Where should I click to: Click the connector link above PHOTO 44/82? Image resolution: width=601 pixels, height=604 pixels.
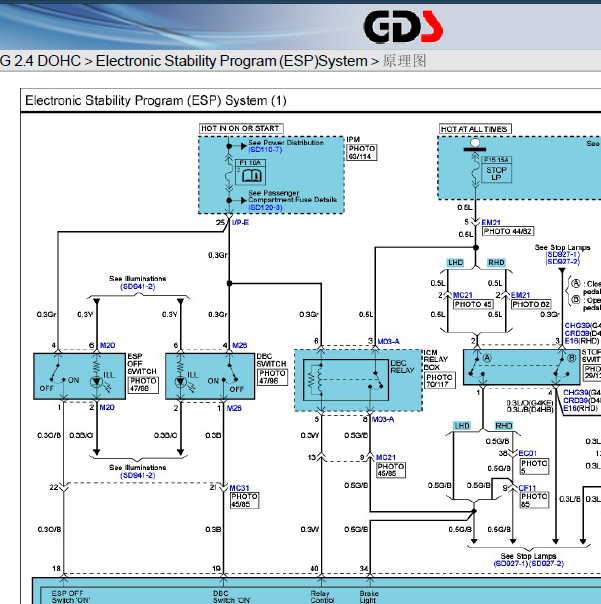point(491,222)
